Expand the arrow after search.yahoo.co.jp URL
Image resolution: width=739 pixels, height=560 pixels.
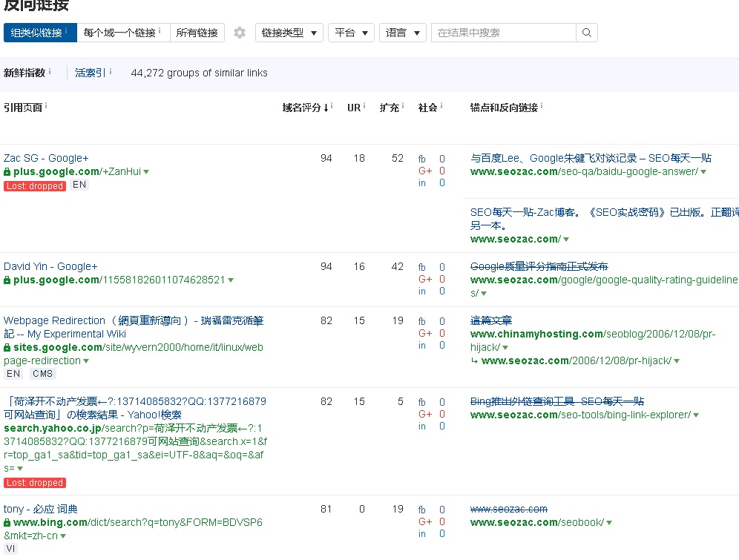point(20,469)
